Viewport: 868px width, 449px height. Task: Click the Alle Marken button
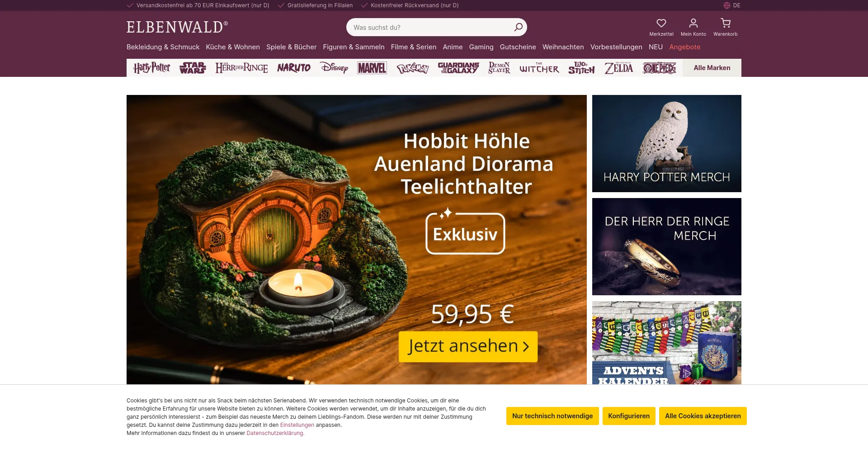click(x=712, y=68)
